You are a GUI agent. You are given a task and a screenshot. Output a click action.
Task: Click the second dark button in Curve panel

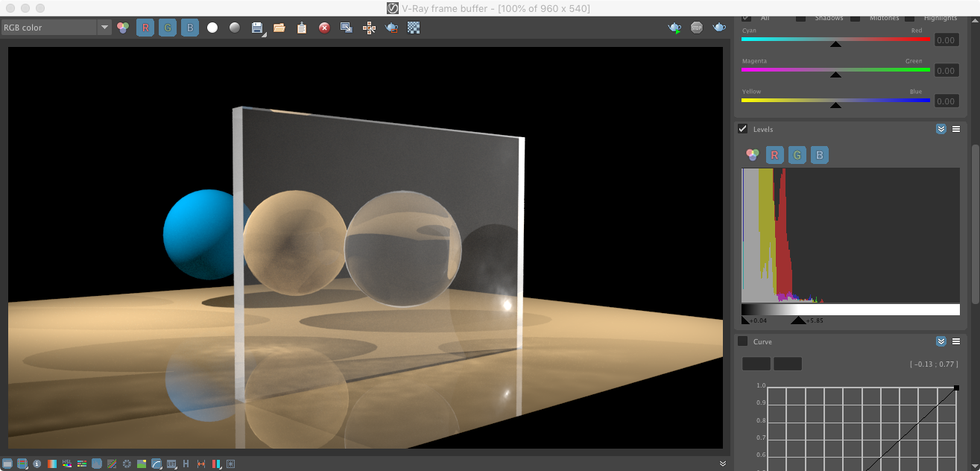788,364
